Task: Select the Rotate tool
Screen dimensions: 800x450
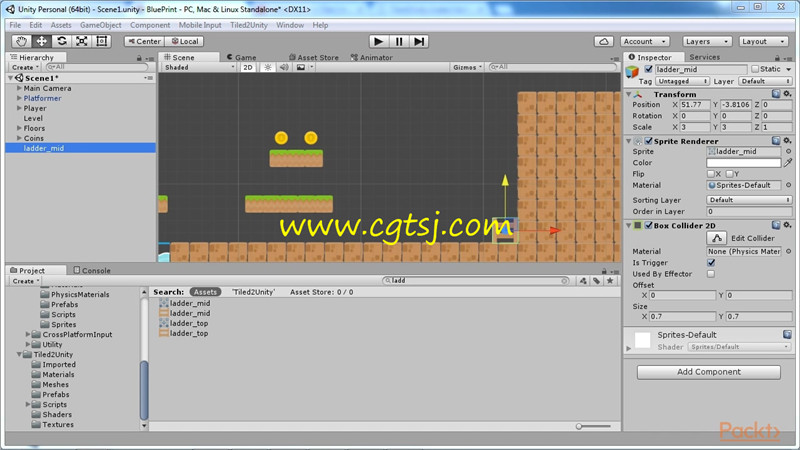Action: [x=61, y=41]
